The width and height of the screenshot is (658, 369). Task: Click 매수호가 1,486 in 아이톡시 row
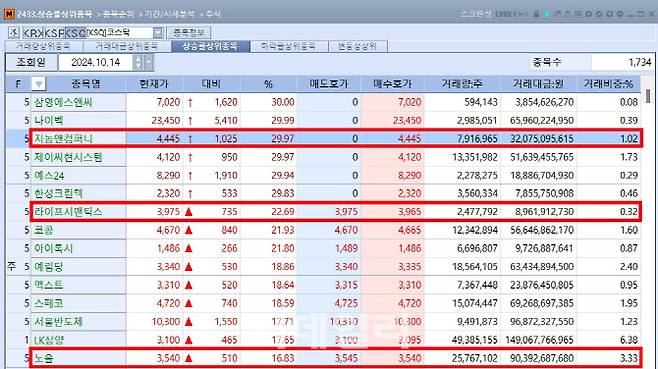pos(410,248)
